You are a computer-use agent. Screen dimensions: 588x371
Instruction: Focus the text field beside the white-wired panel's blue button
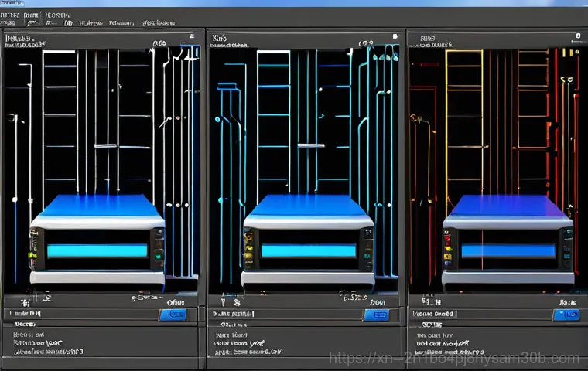point(82,314)
